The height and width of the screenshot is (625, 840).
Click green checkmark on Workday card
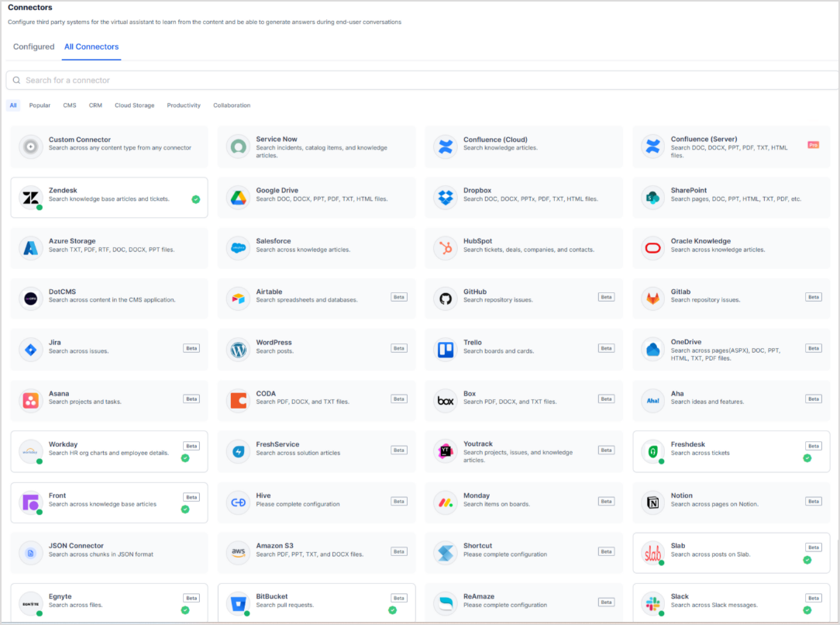pyautogui.click(x=185, y=458)
